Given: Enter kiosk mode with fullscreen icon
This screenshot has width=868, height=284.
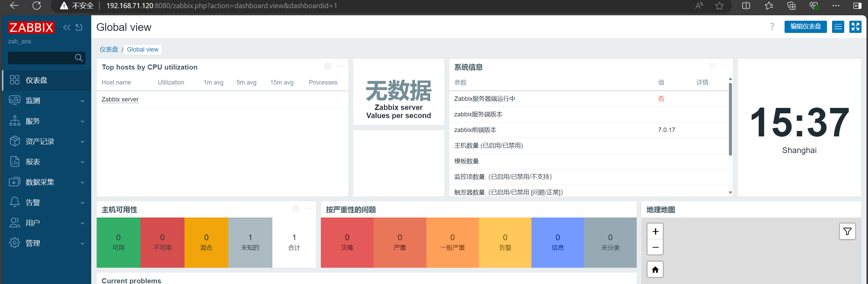Looking at the screenshot, I should [855, 27].
